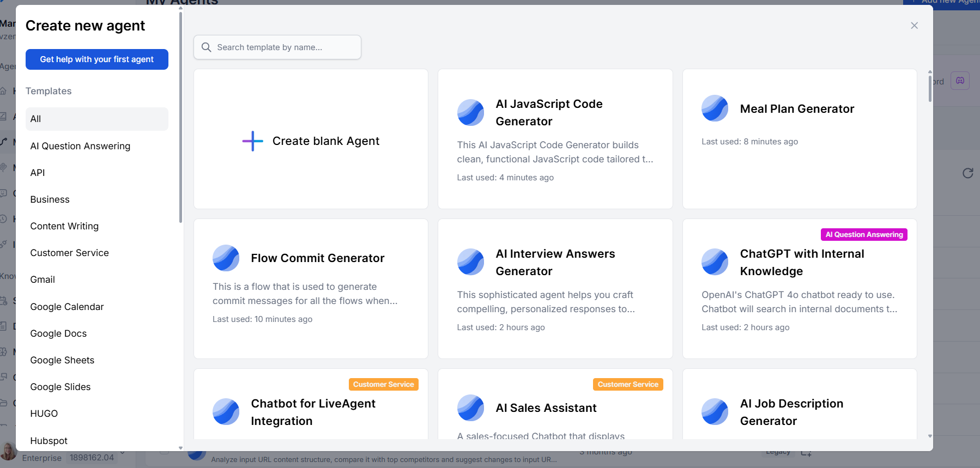Click the AI Job Description Generator icon
The width and height of the screenshot is (980, 468).
pyautogui.click(x=715, y=412)
